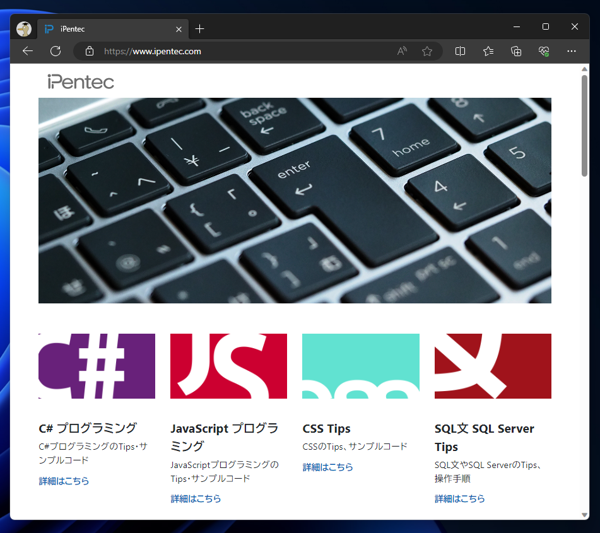Screen dimensions: 600x533
Task: Click SQL文やSQL ServerのTips description text
Action: [488, 472]
